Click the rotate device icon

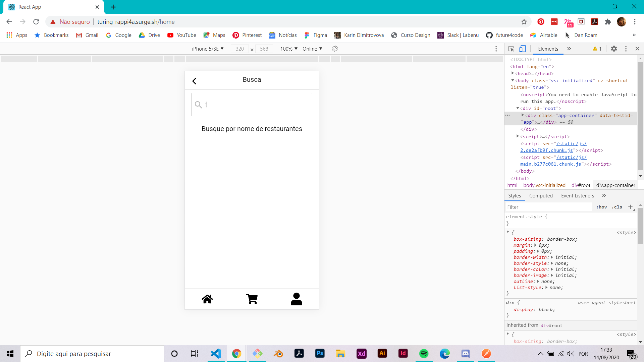pos(335,49)
